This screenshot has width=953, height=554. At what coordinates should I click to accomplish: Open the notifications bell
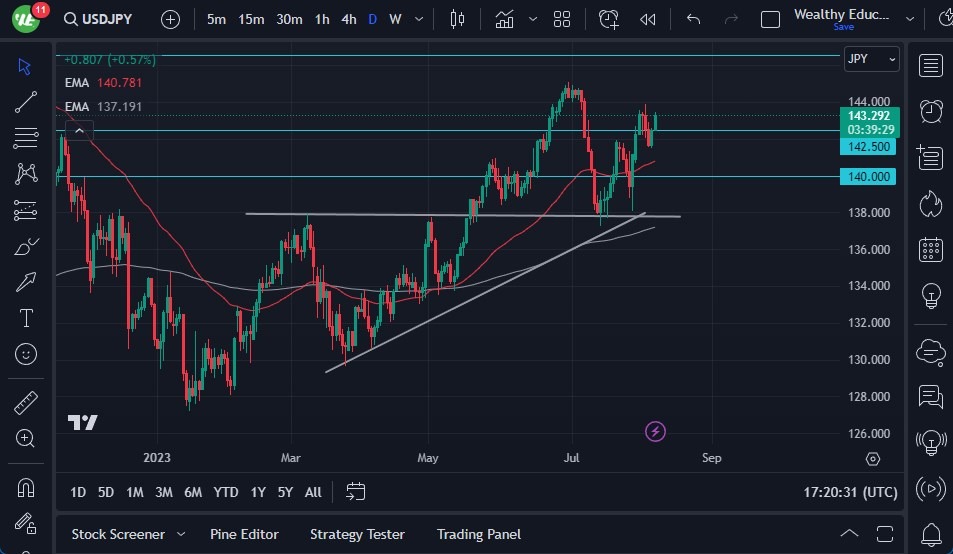(931, 535)
